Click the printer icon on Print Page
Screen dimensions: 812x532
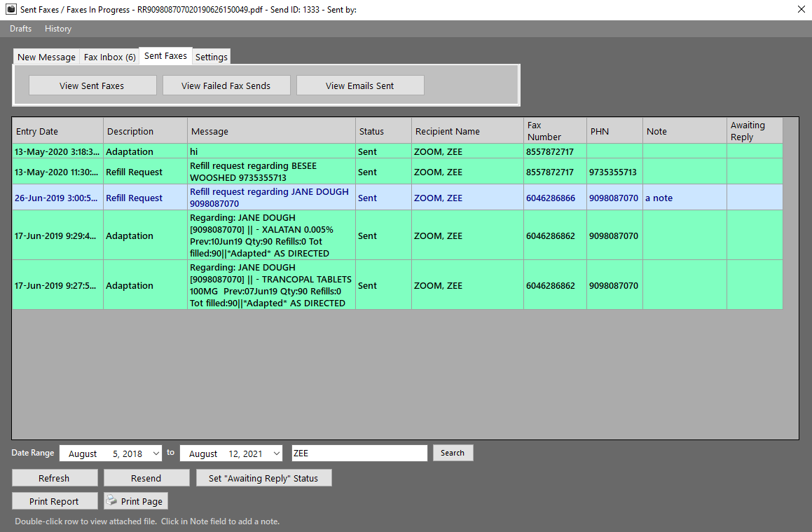pyautogui.click(x=111, y=500)
